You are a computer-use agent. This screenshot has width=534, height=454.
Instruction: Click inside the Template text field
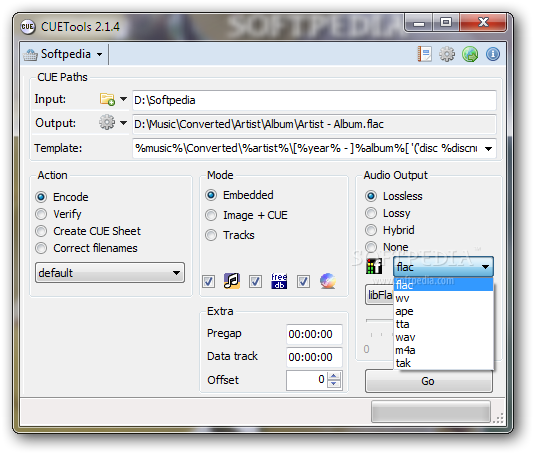[307, 148]
